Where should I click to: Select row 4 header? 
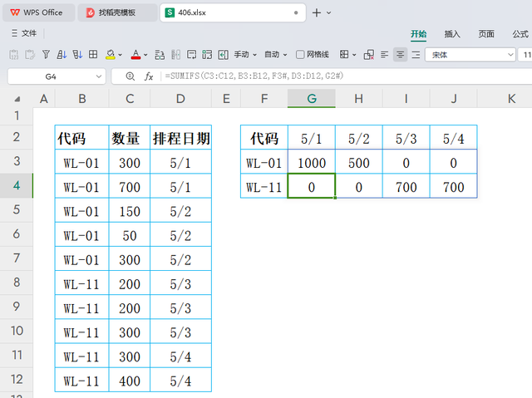coord(17,185)
